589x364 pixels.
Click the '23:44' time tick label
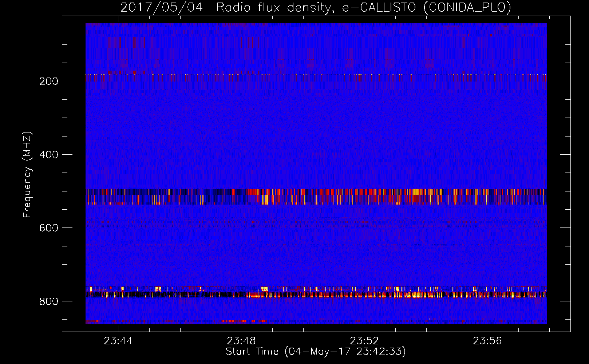(x=118, y=341)
